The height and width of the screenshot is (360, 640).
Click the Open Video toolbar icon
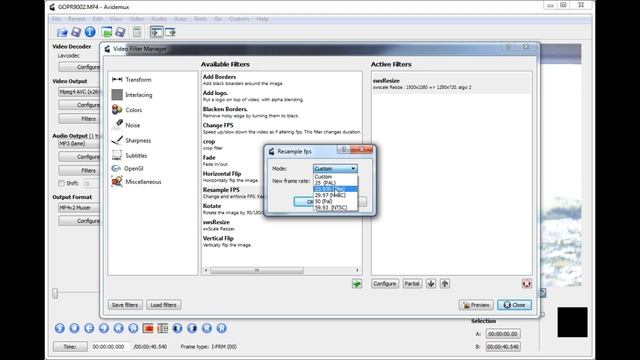62,32
